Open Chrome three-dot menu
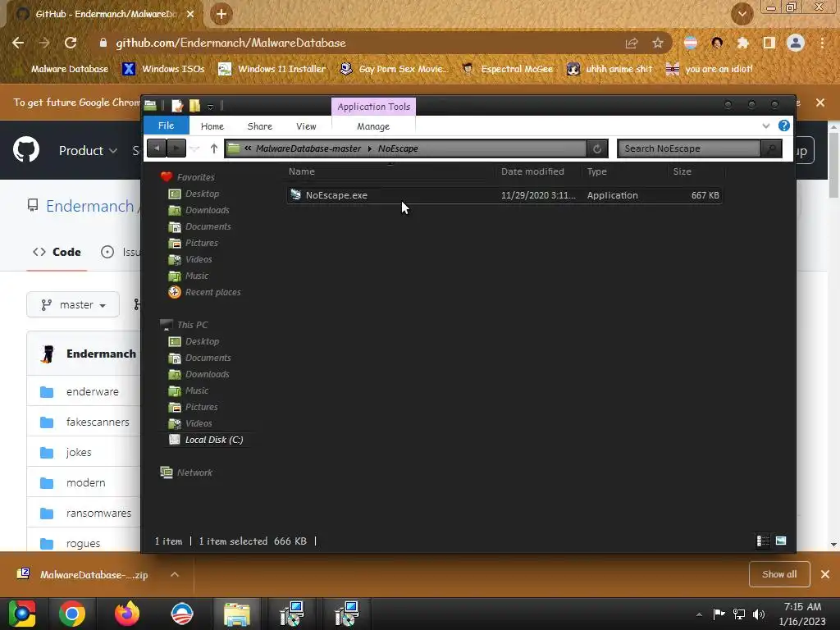 pyautogui.click(x=822, y=43)
